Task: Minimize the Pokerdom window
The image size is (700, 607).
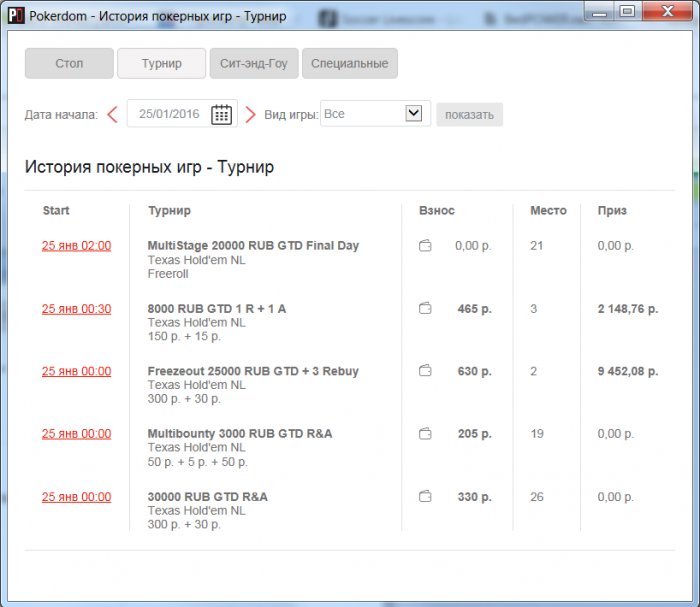Action: click(599, 12)
